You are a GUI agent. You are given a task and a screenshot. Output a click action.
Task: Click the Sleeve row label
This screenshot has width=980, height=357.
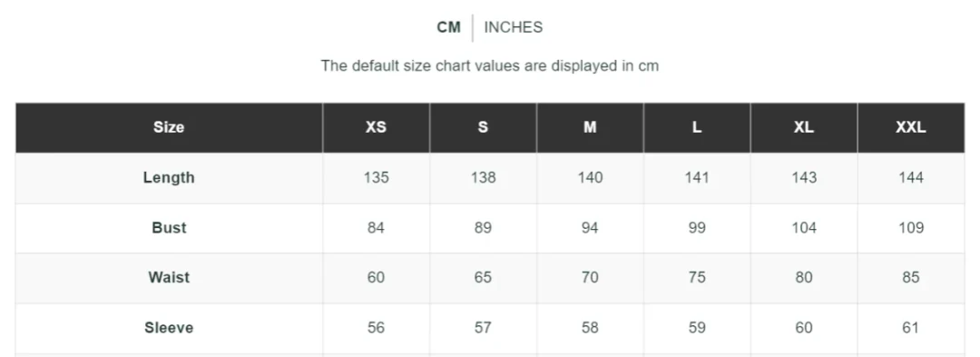[x=169, y=328]
